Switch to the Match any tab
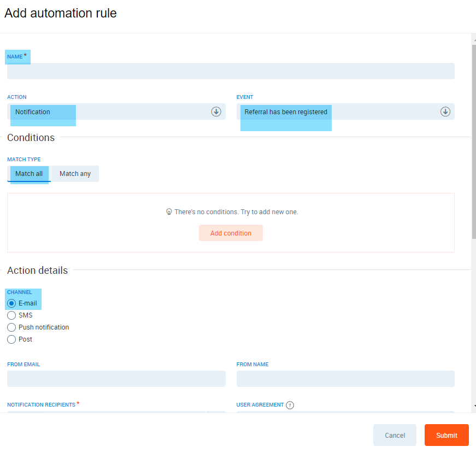Viewport: 476px width, 458px height. click(75, 174)
